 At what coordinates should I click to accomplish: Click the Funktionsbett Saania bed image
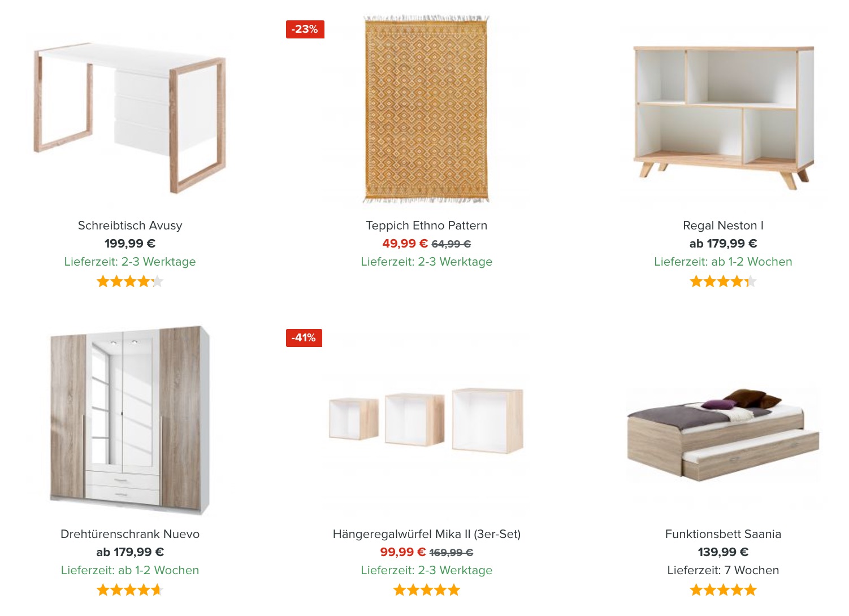(x=723, y=432)
